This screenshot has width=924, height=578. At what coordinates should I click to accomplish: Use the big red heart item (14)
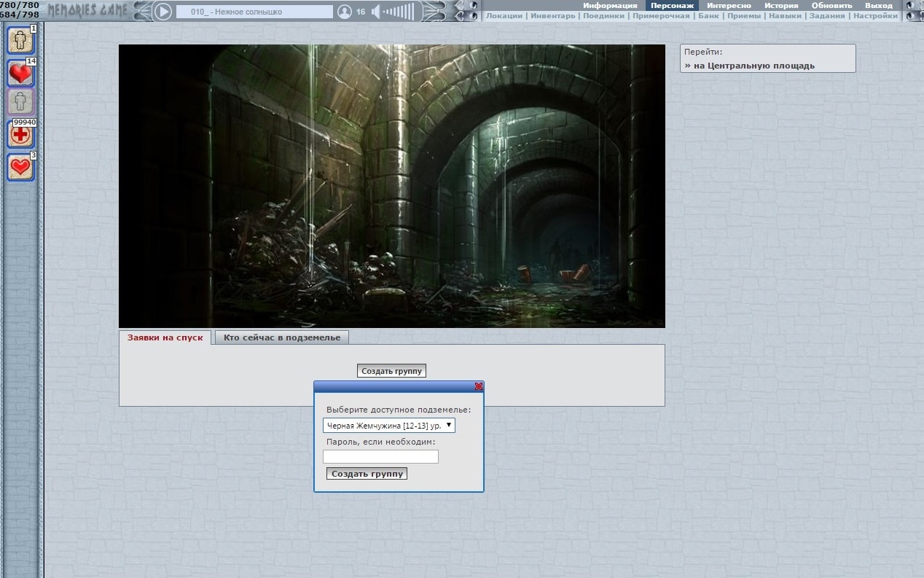tap(20, 73)
